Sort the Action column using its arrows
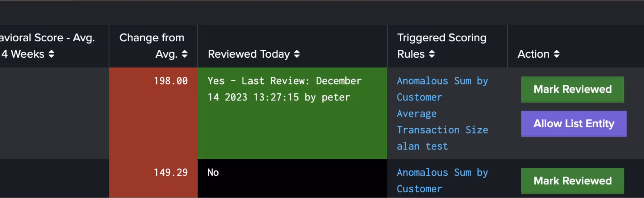Viewport: 644px width, 198px height. pyautogui.click(x=556, y=54)
